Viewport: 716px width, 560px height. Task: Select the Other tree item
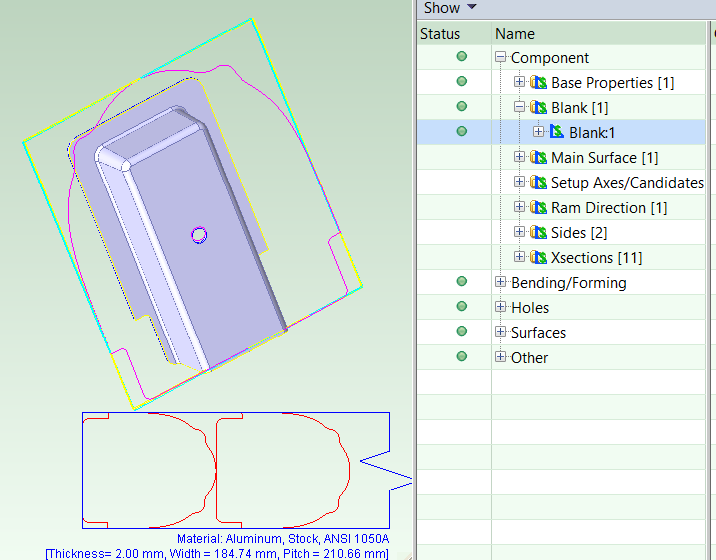pyautogui.click(x=529, y=358)
